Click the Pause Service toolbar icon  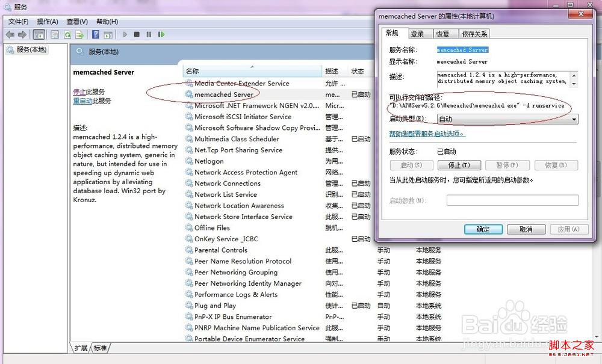(149, 34)
